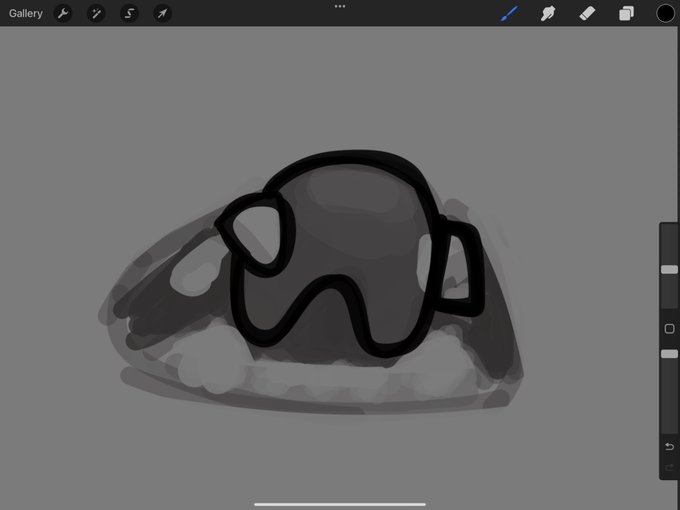Open the active color picker circle
This screenshot has height=510, width=680.
[x=665, y=13]
